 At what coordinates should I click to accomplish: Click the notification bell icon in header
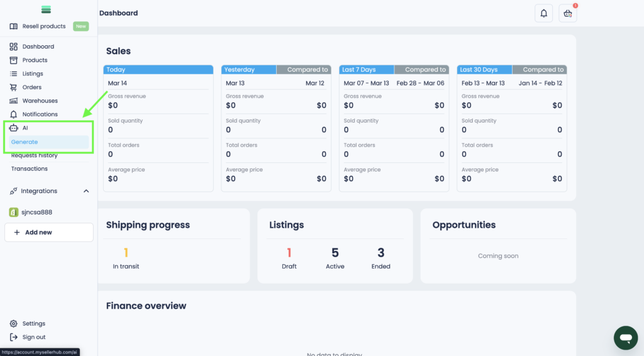point(543,13)
